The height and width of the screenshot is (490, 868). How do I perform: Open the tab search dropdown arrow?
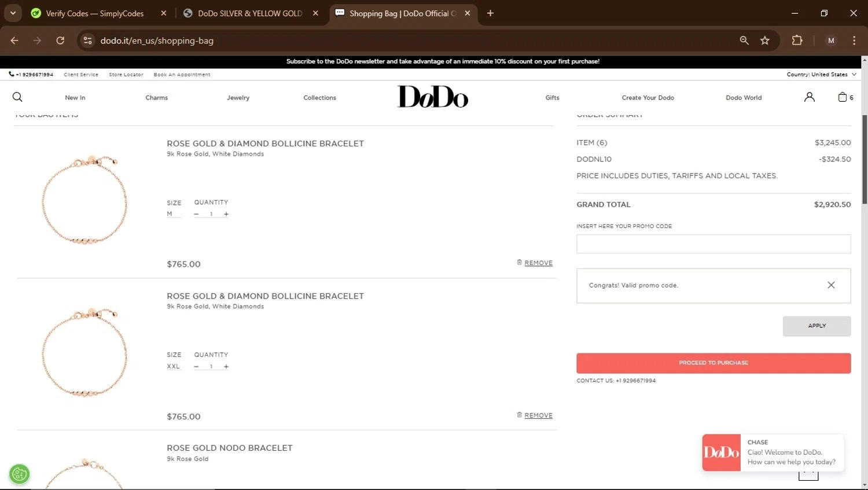13,13
